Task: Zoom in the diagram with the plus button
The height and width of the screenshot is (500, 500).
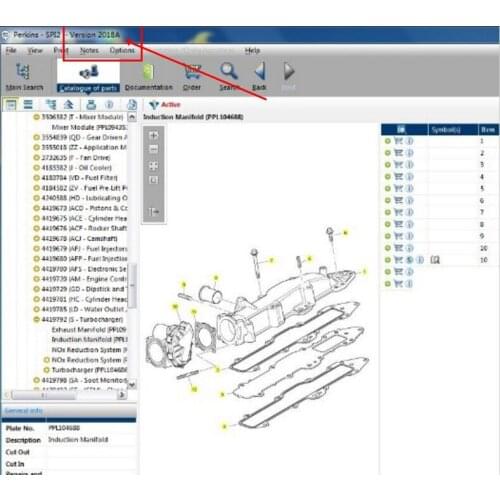Action: click(153, 135)
